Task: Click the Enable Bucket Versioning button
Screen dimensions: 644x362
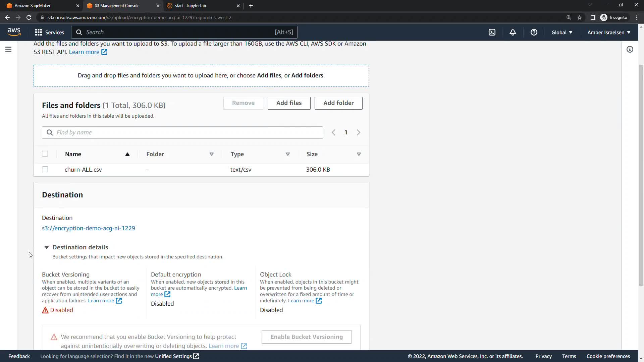Action: (x=307, y=337)
